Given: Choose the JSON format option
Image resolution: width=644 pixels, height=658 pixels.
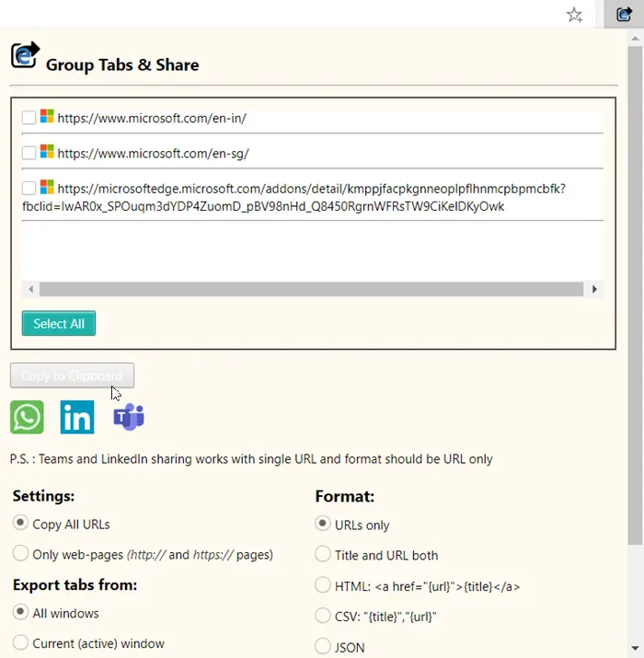Looking at the screenshot, I should coord(323,646).
